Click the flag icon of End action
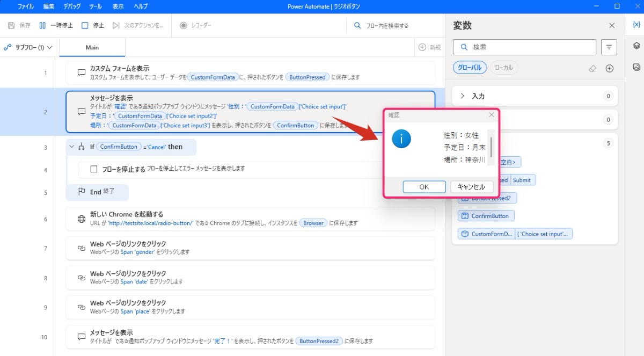 (x=82, y=192)
